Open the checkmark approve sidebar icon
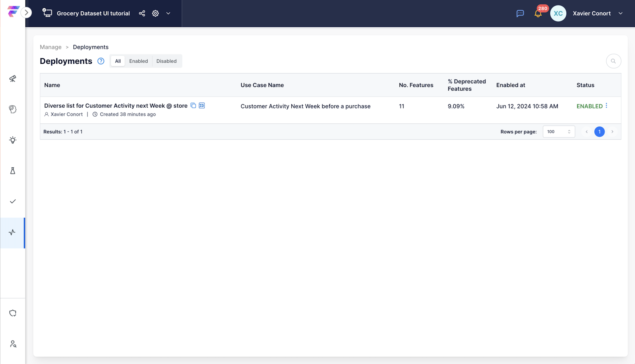The width and height of the screenshot is (635, 364). coord(13,202)
